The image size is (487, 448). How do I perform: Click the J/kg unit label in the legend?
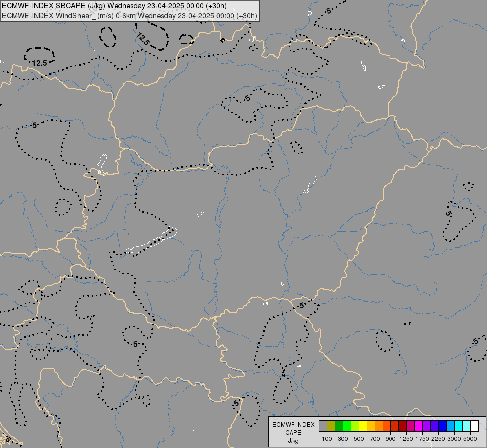(x=293, y=441)
